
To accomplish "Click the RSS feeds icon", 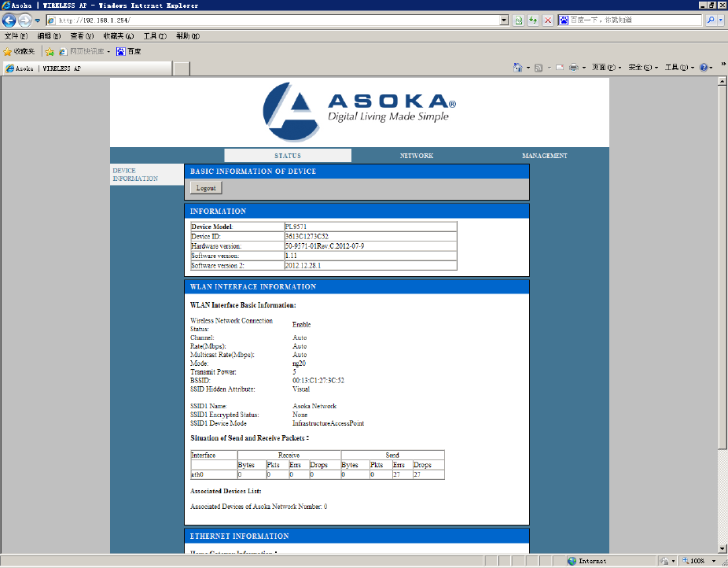I will click(x=539, y=68).
